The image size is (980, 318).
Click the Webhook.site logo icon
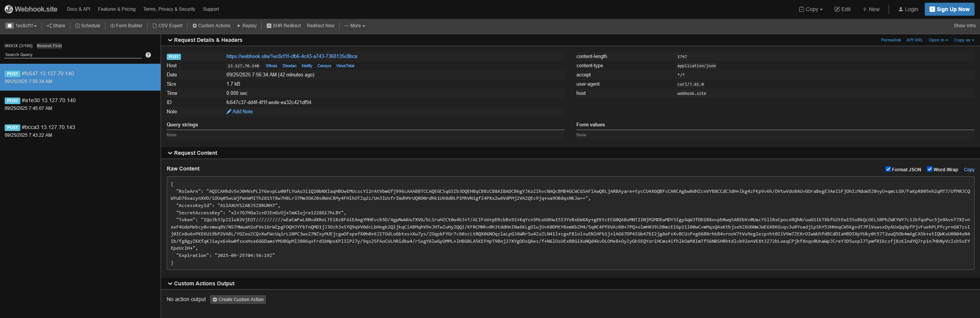point(8,9)
